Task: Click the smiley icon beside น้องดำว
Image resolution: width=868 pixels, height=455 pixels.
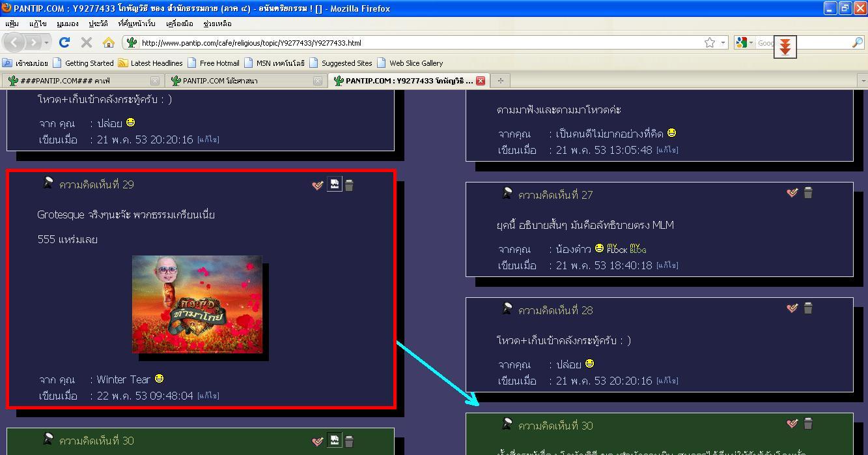Action: click(599, 248)
